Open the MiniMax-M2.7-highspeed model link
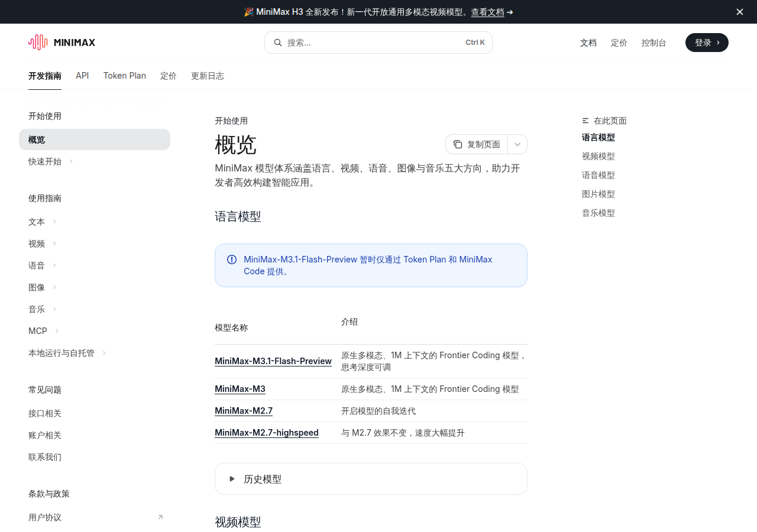757x532 pixels. click(267, 433)
